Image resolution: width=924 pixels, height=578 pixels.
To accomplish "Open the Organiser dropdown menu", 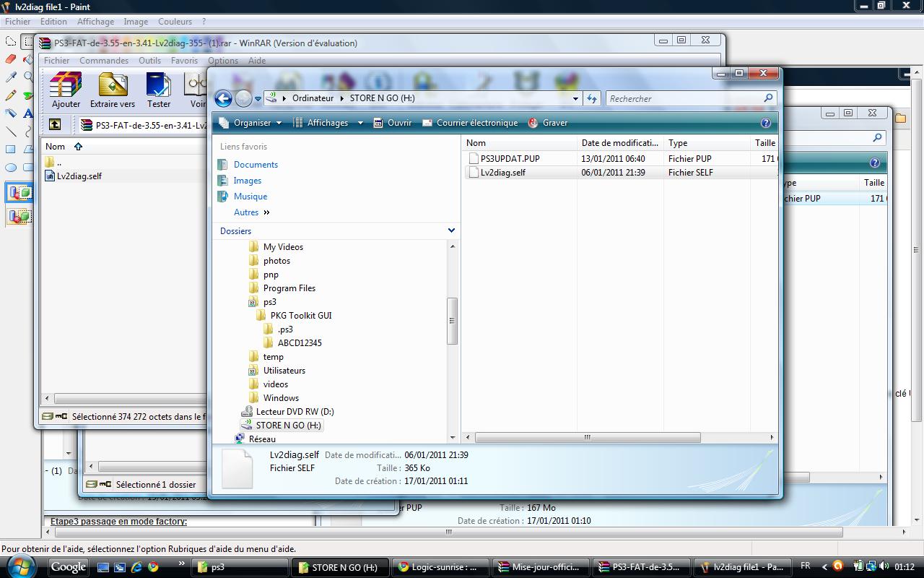I will point(250,123).
